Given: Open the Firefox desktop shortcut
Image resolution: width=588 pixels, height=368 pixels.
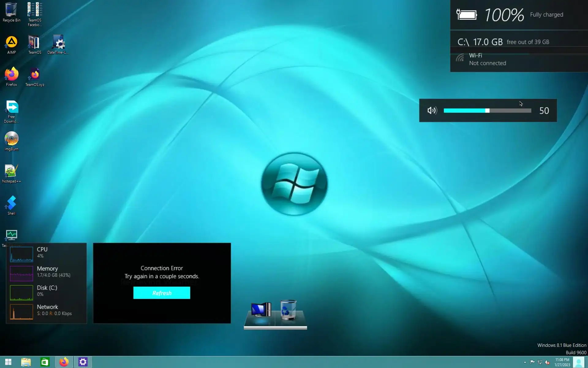Looking at the screenshot, I should click(11, 76).
